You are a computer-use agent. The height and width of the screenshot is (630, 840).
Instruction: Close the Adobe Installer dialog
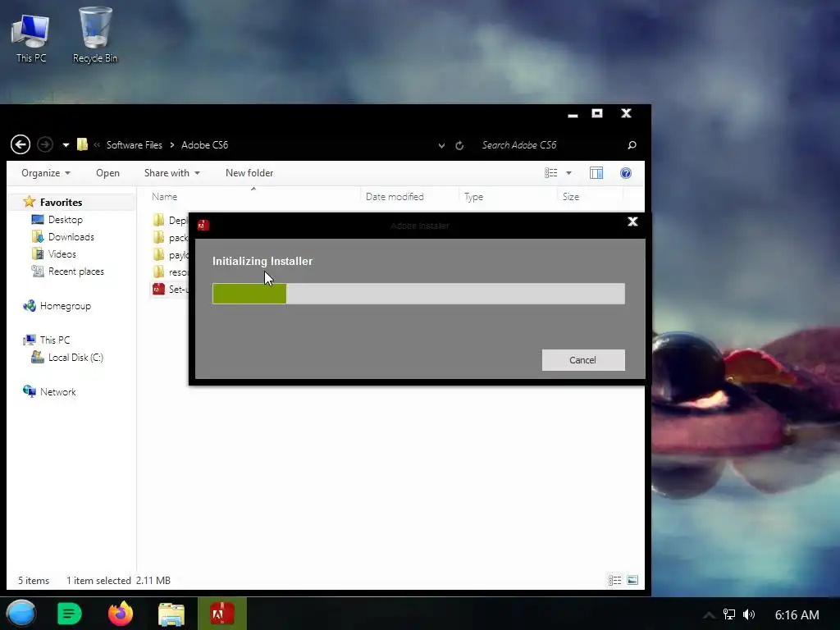632,221
